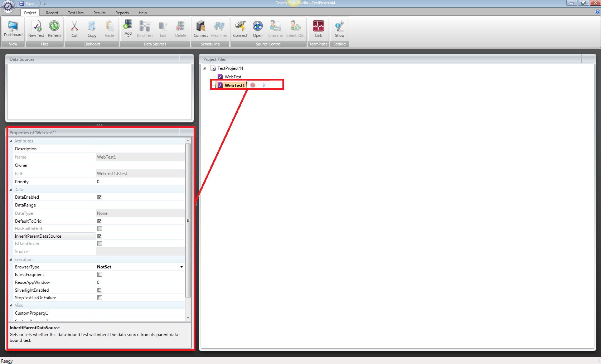Click the DataRange value field
The image size is (601, 364).
click(140, 205)
